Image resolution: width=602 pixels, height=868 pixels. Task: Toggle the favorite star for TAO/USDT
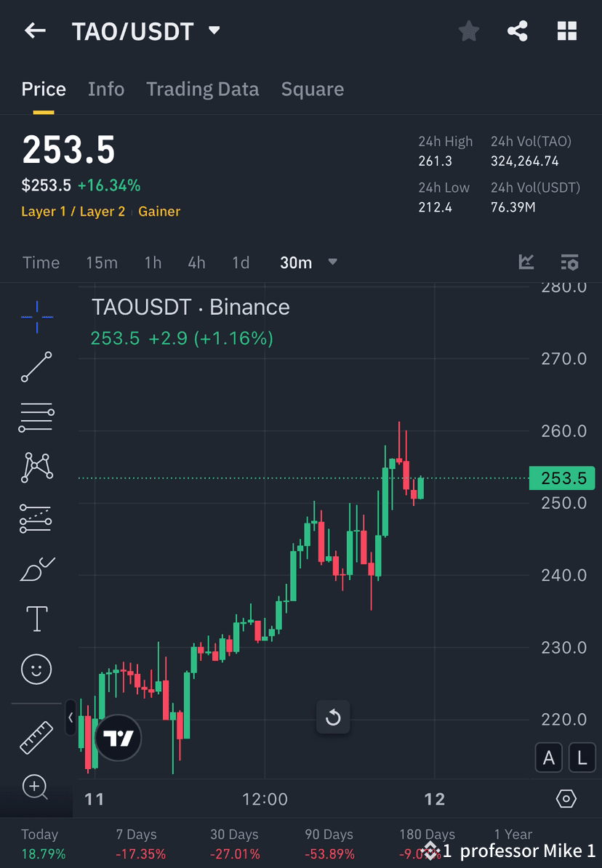coord(468,31)
